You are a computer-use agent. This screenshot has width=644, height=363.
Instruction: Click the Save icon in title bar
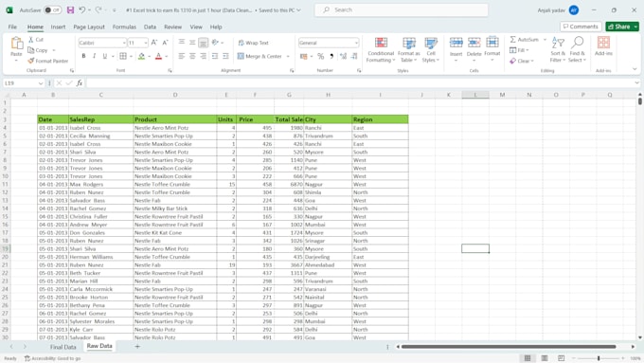click(x=70, y=9)
